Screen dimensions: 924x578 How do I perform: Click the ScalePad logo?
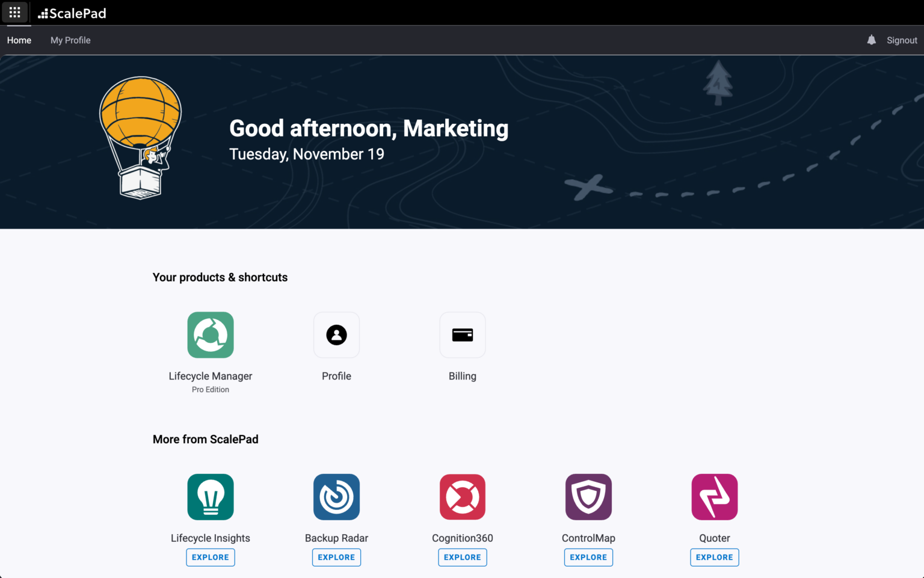point(72,12)
